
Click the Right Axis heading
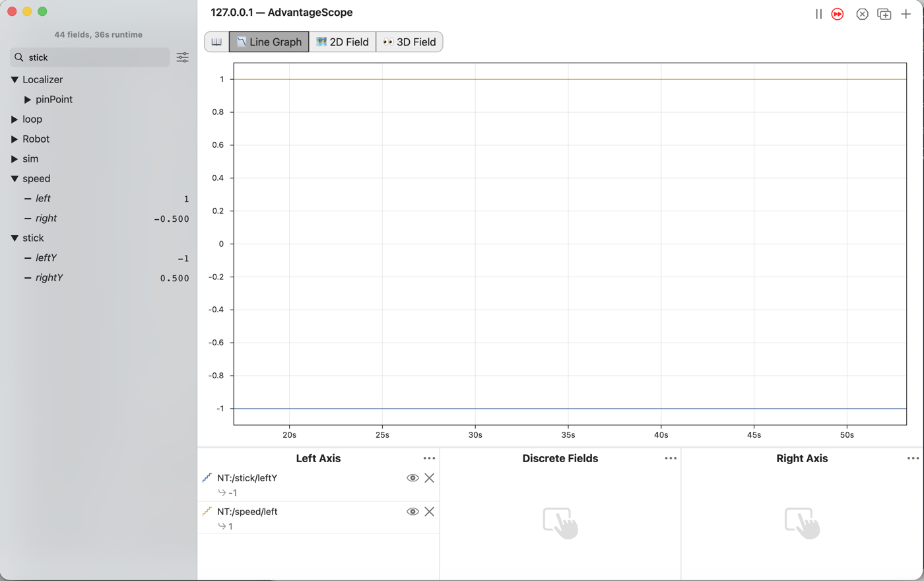pyautogui.click(x=802, y=458)
